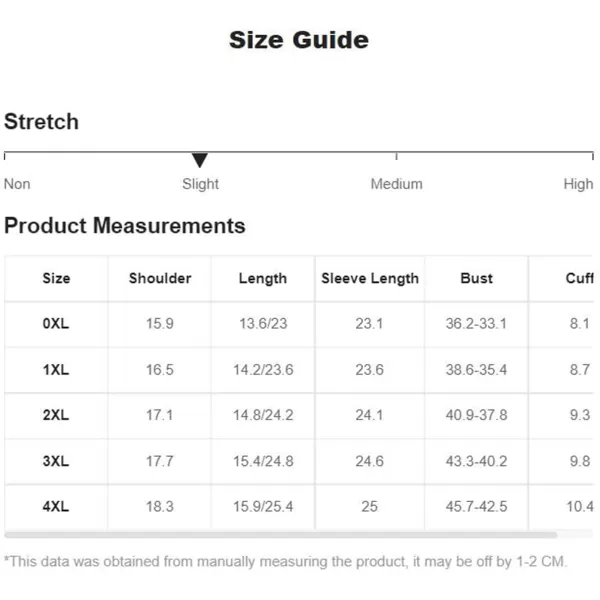This screenshot has width=600, height=600.
Task: Click the Product Measurements heading
Action: point(125,225)
